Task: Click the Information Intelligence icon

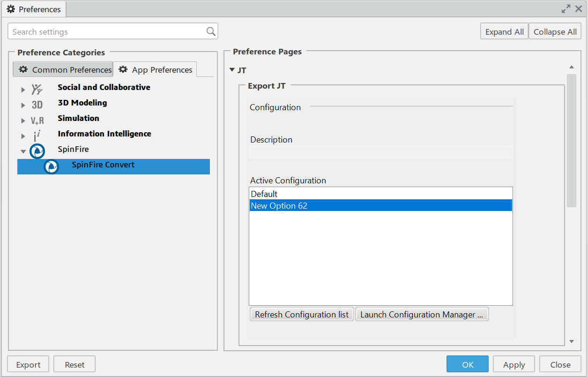Action: tap(37, 136)
